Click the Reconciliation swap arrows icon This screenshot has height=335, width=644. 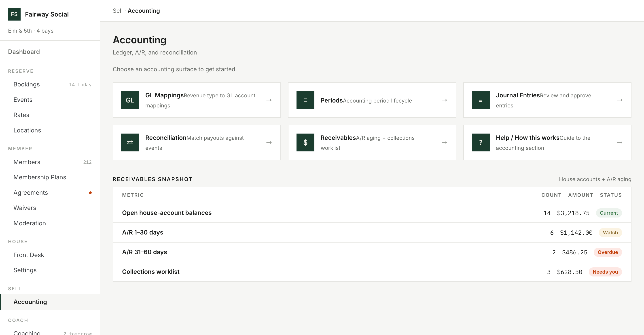point(130,142)
